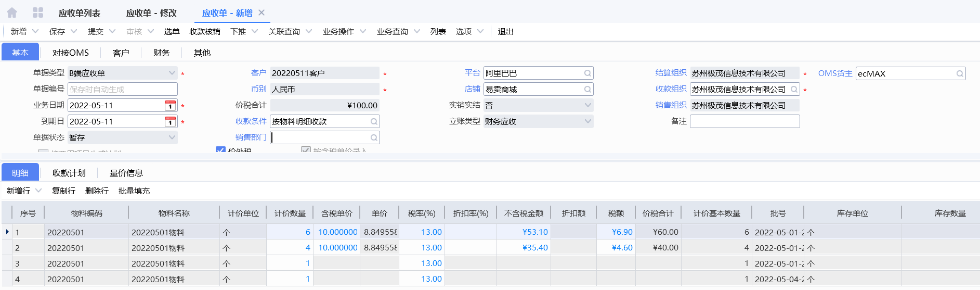Image resolution: width=980 pixels, height=290 pixels.
Task: Switch to the 量价信息 tab
Action: coord(126,173)
